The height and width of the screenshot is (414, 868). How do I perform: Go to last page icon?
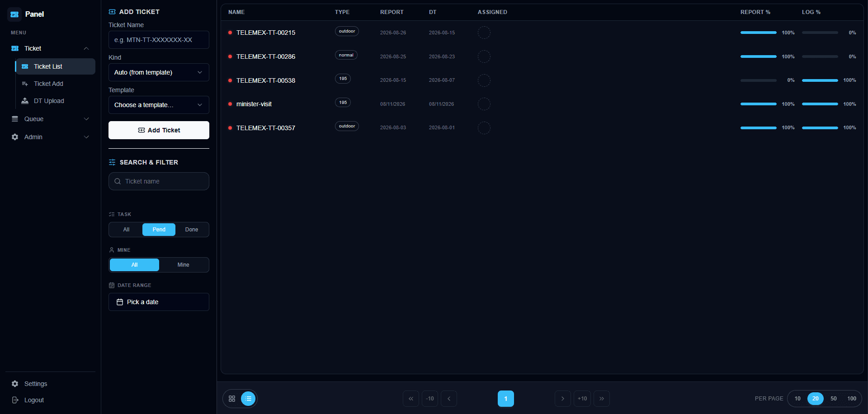[x=602, y=399]
